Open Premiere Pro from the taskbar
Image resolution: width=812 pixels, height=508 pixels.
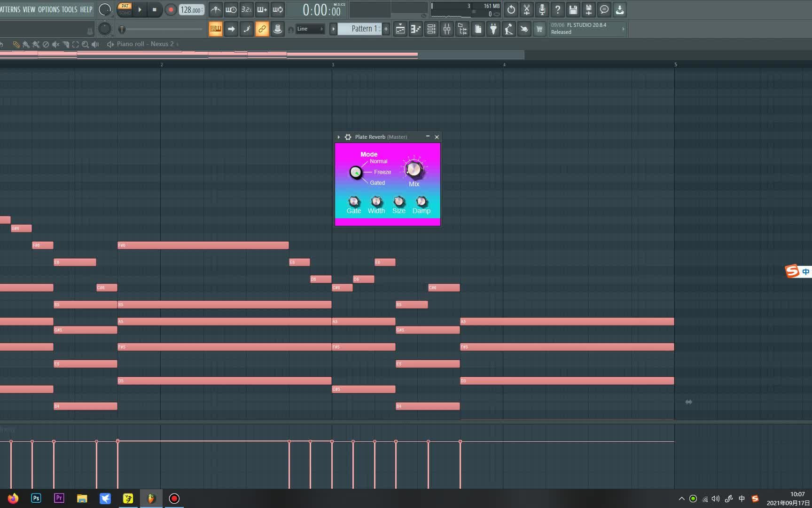click(x=59, y=499)
